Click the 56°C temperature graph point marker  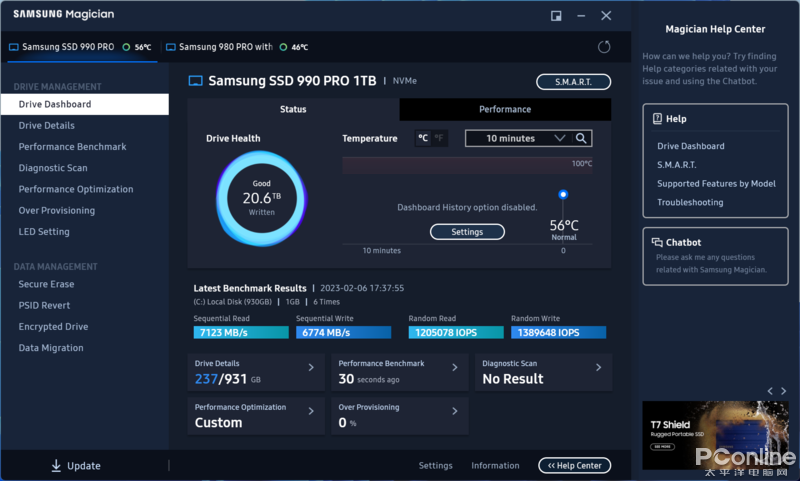[x=563, y=194]
